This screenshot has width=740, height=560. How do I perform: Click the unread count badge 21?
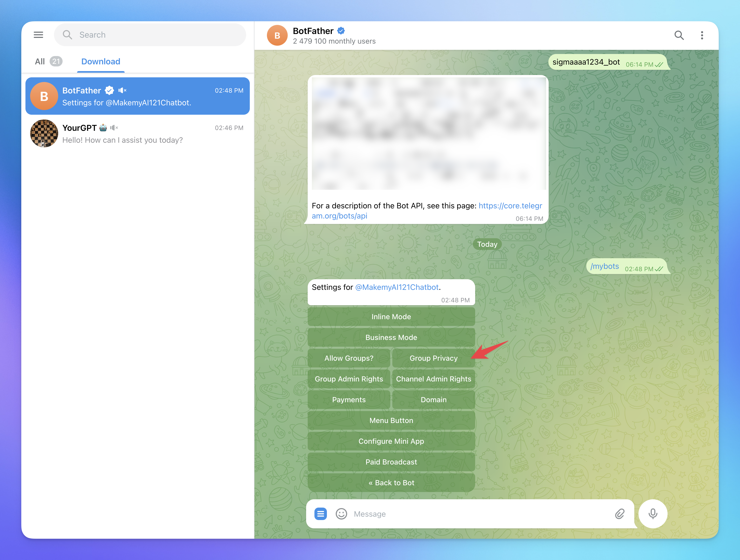(56, 62)
